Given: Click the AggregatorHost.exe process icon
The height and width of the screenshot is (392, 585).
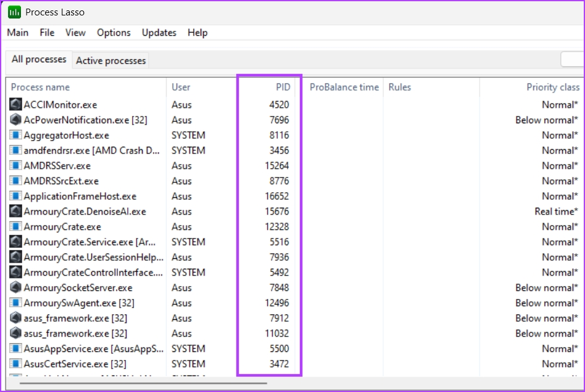Looking at the screenshot, I should tap(16, 136).
